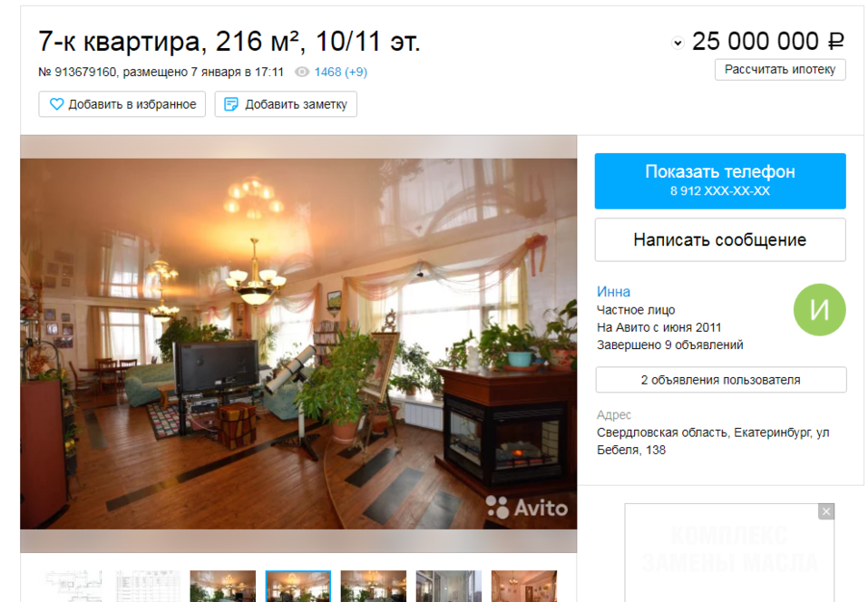Screen dimensions: 868x602
Task: Click the main apartment photo
Action: click(298, 344)
